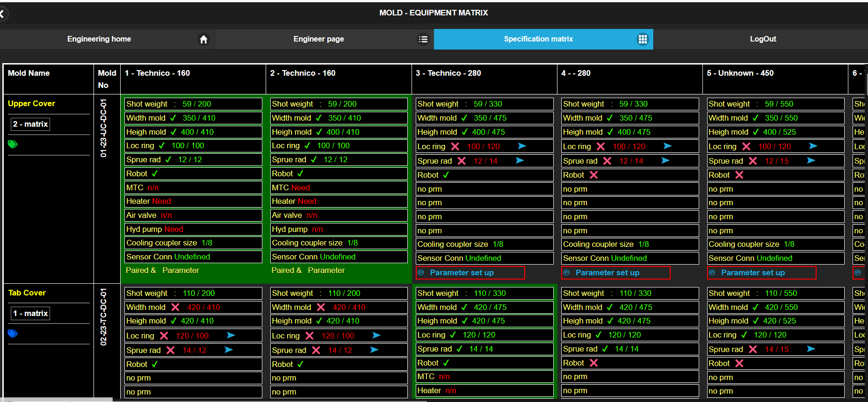The image size is (868, 402).
Task: Click Upper Cover Loc ring arrow in machine 4
Action: (668, 146)
